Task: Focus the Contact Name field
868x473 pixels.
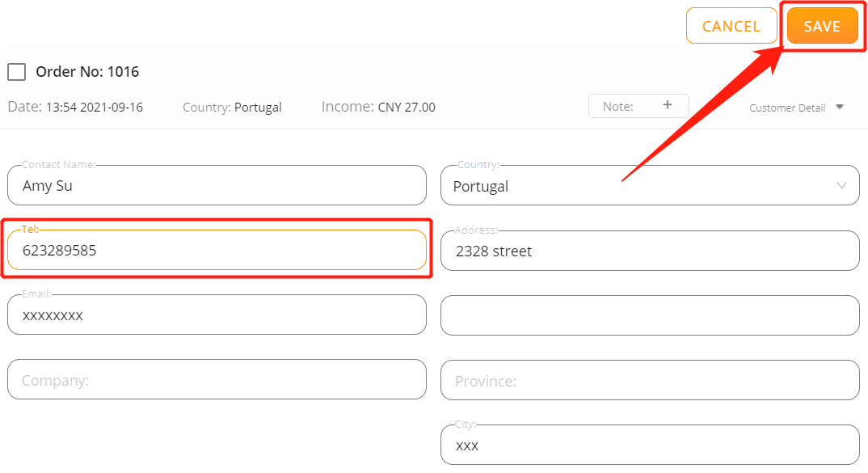Action: 217,185
